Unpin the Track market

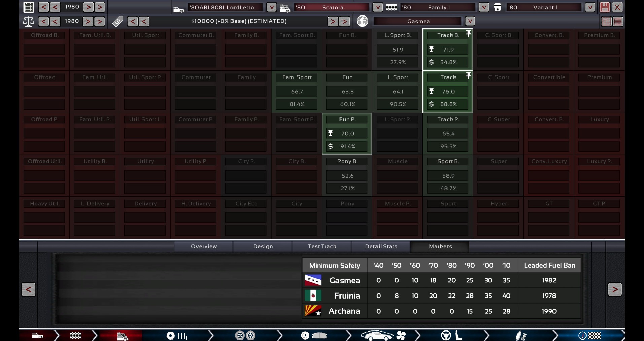click(x=468, y=75)
